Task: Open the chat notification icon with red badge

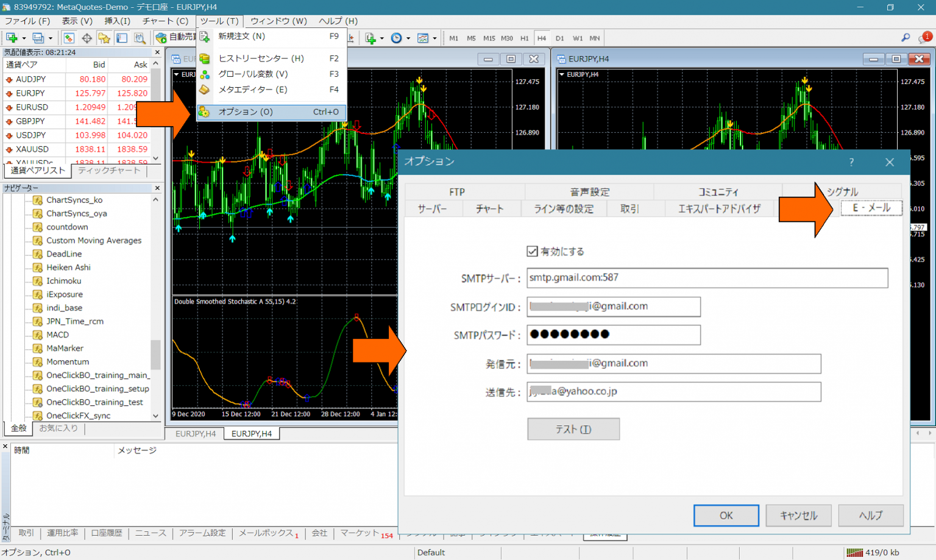Action: pos(924,38)
